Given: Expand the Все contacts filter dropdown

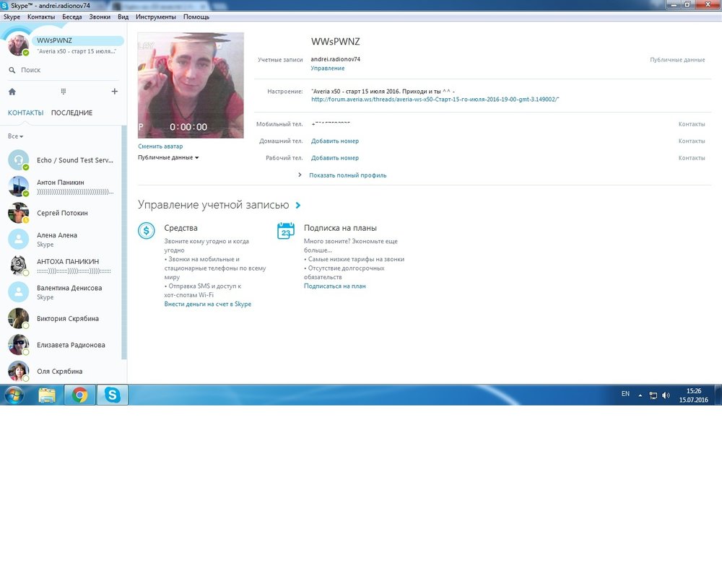Looking at the screenshot, I should click(x=15, y=136).
